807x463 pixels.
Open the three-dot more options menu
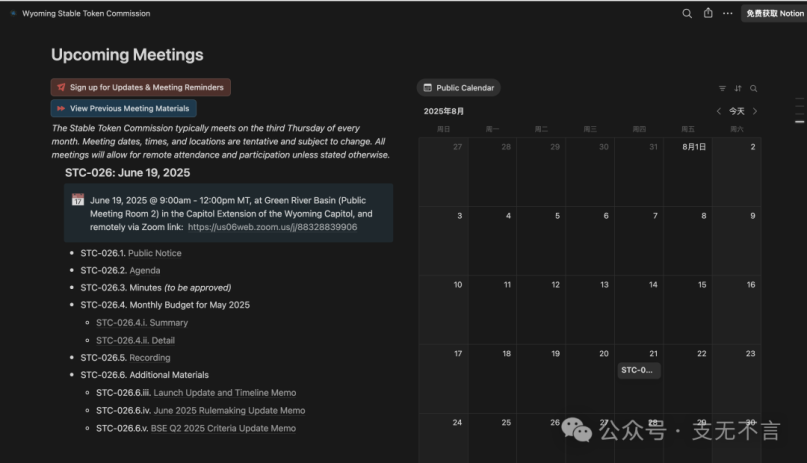(x=728, y=13)
